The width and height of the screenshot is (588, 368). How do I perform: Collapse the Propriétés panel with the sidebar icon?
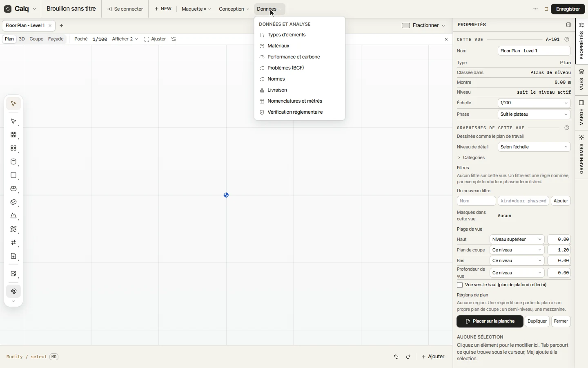coord(569,25)
